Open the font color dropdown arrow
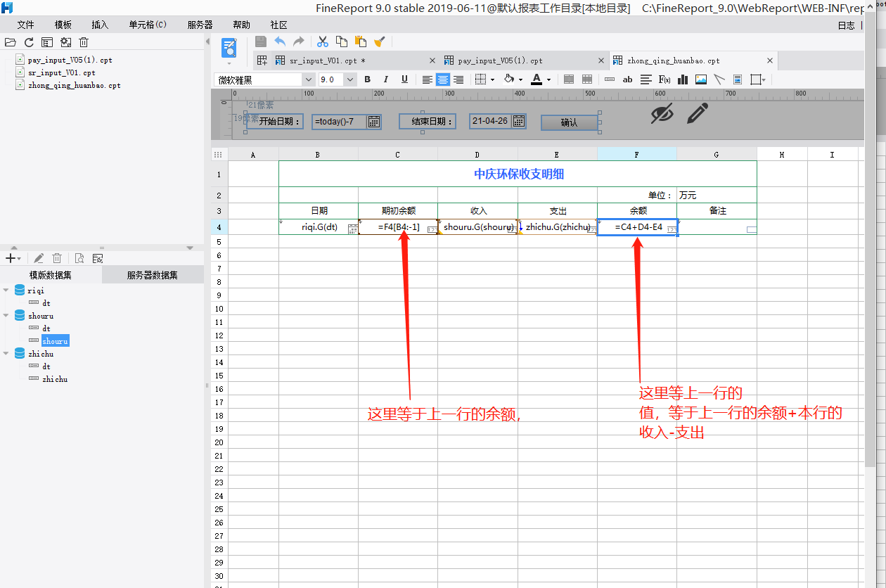The height and width of the screenshot is (588, 886). (549, 79)
